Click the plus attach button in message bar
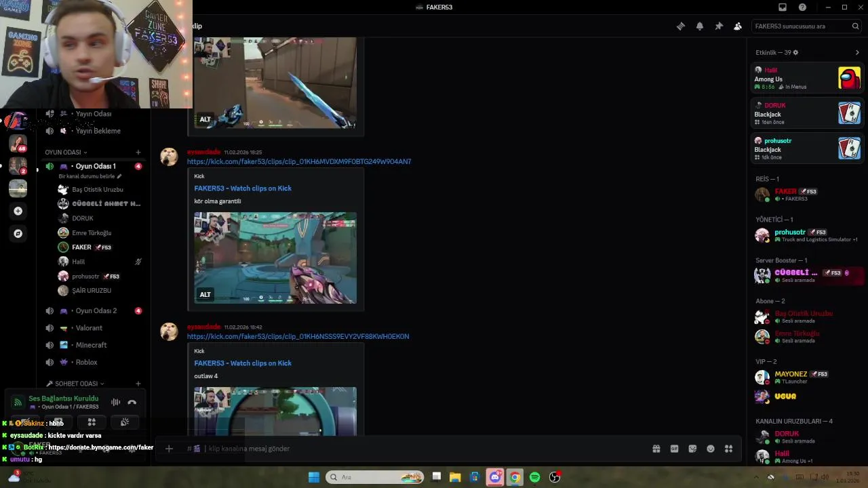This screenshot has width=868, height=488. coord(169,448)
